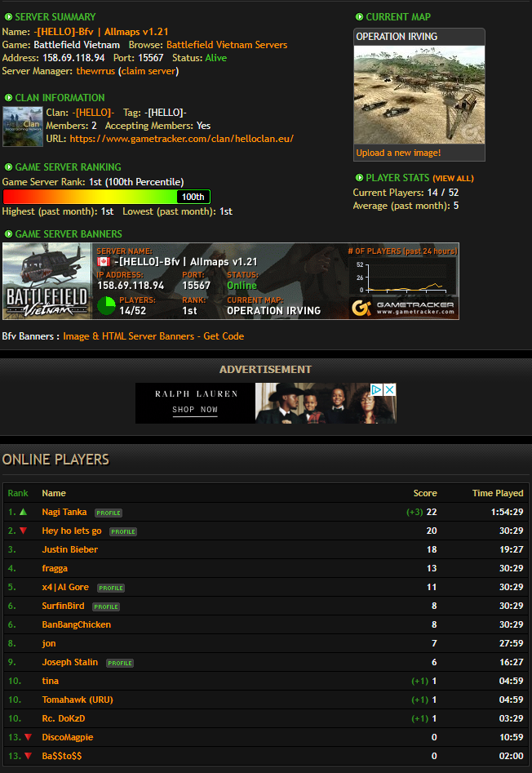Open player tina
The height and width of the screenshot is (773, 532).
(51, 681)
